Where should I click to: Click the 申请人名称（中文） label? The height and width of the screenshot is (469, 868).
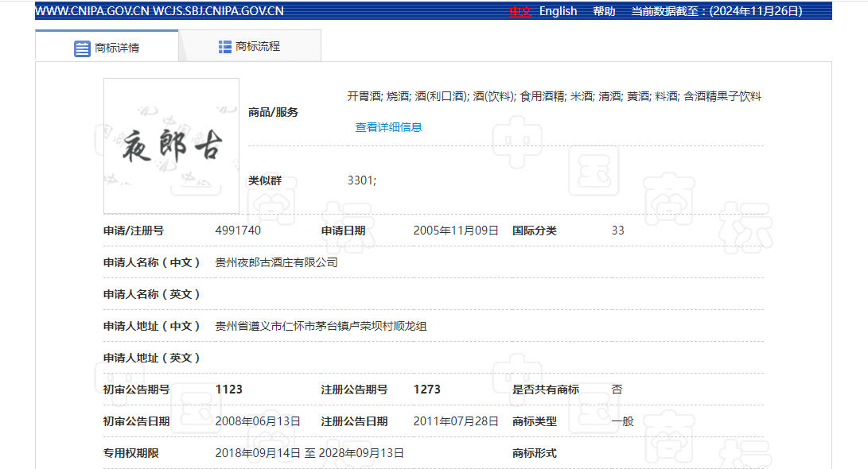click(x=151, y=262)
